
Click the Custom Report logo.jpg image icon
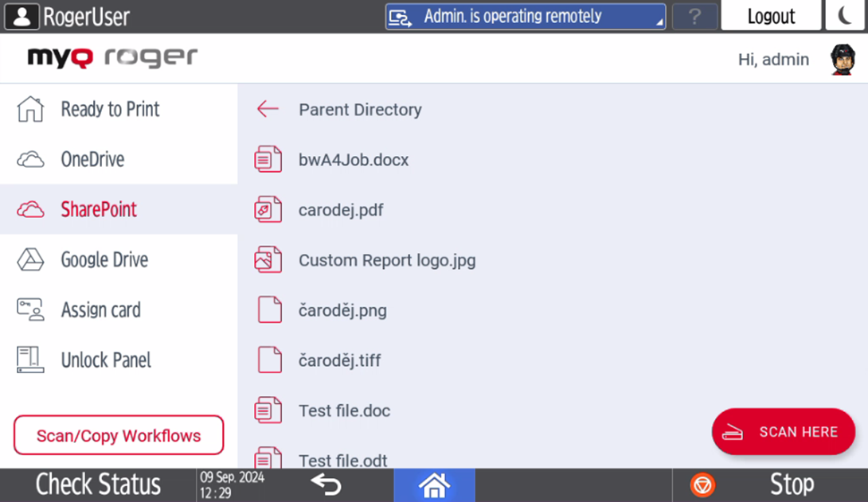pyautogui.click(x=268, y=260)
